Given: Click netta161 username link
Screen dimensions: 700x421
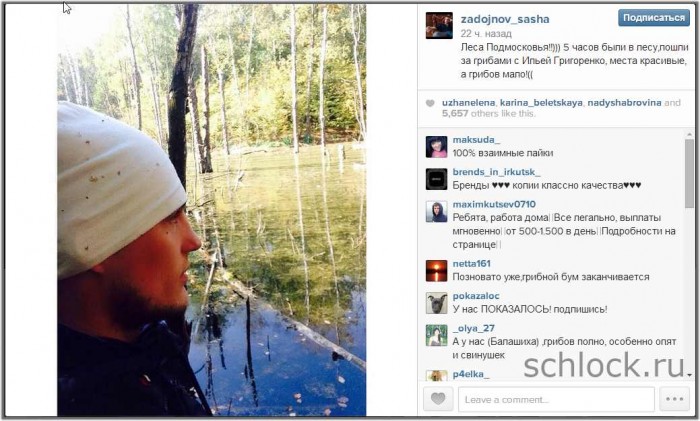Looking at the screenshot, I should [x=471, y=263].
